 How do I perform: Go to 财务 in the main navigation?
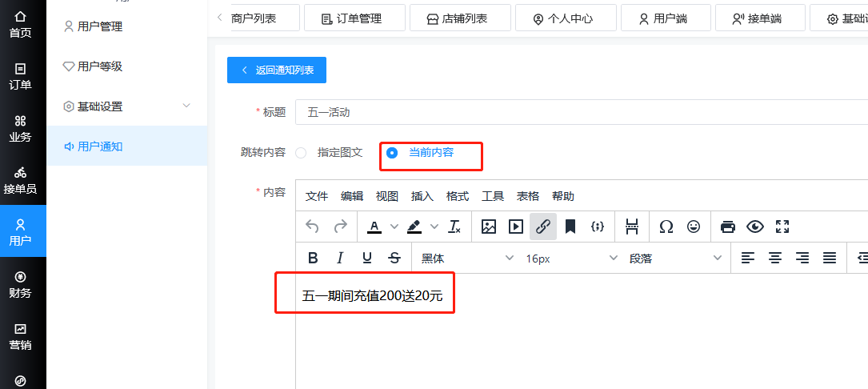coord(21,285)
